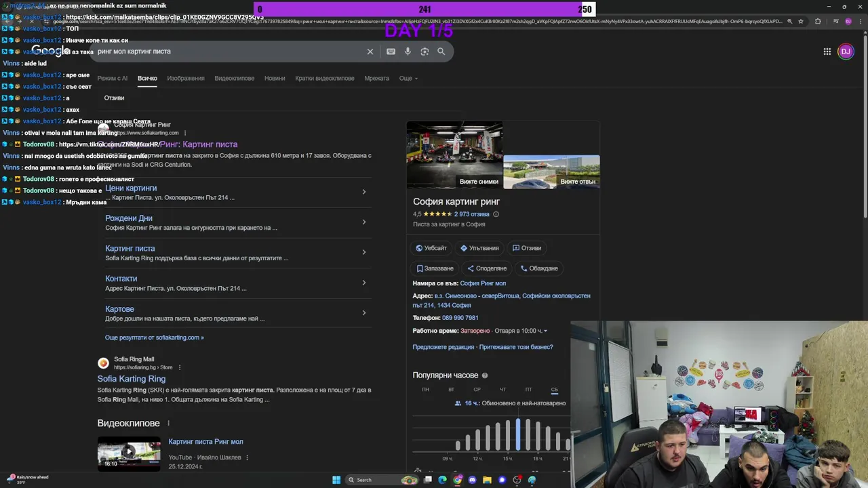Open Уебсайт button in knowledge panel

coord(431,248)
